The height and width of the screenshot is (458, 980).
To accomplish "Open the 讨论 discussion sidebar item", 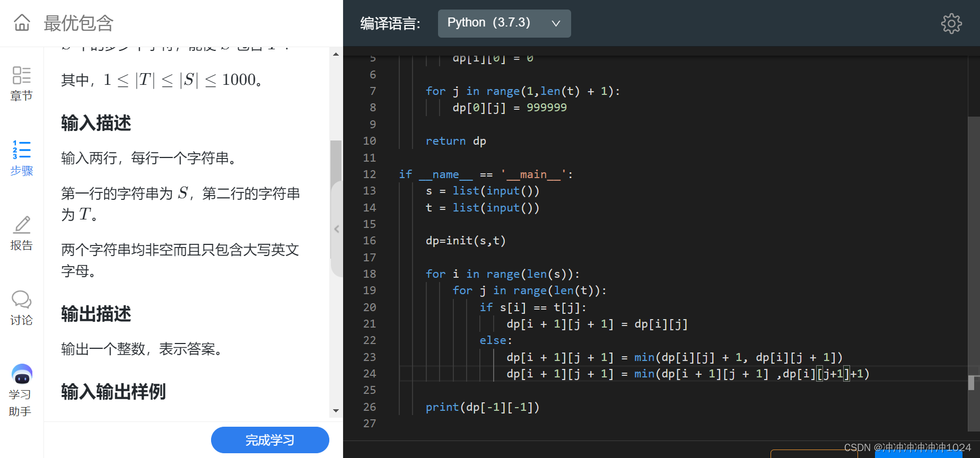I will pos(22,308).
